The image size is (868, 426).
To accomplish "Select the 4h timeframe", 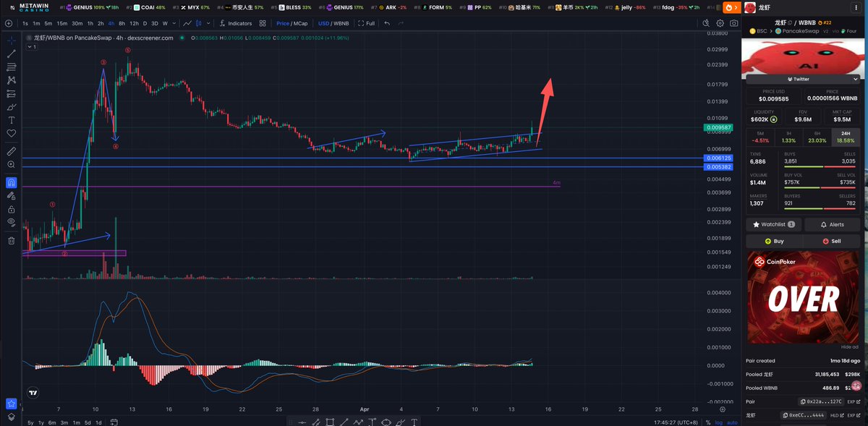I will [111, 23].
